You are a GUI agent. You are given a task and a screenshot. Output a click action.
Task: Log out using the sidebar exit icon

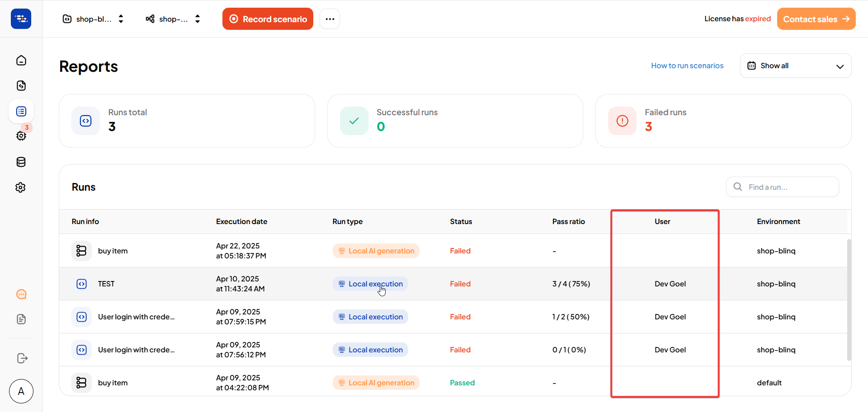coord(22,358)
